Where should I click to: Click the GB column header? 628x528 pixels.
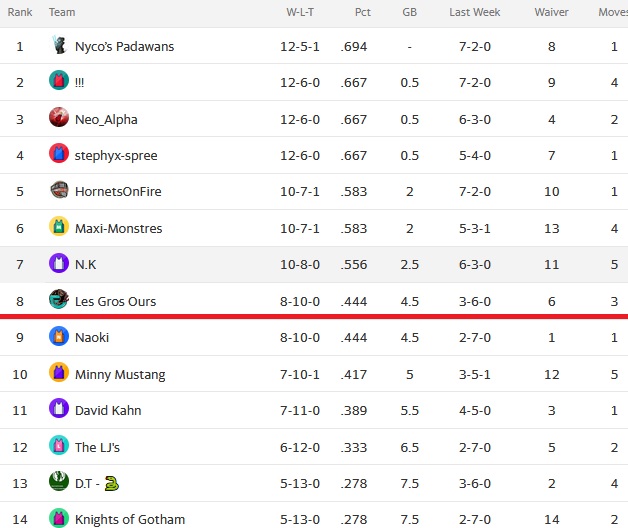tap(409, 12)
